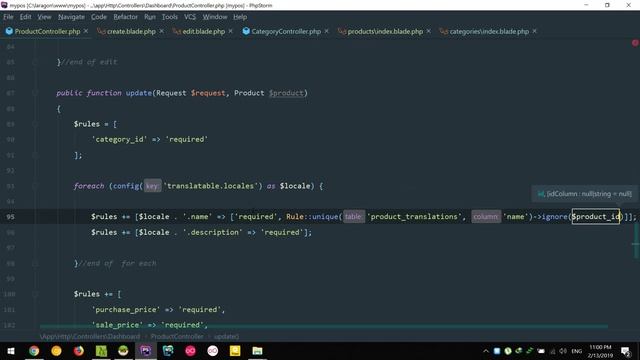640x360 pixels.
Task: Click 'purchase_price' string on line 101
Action: click(x=126, y=310)
